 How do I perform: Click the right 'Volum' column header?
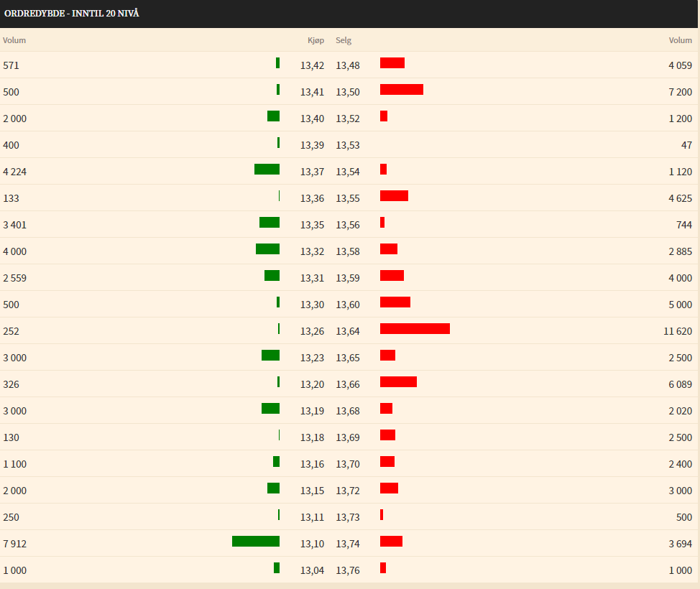681,40
